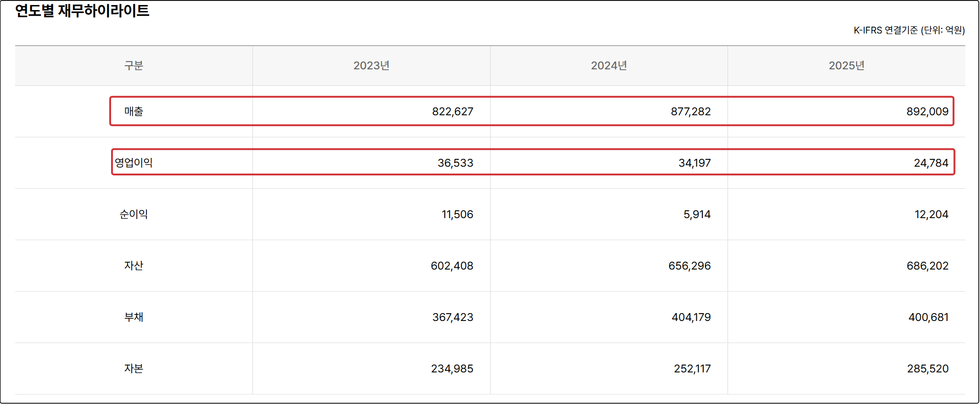Click the 순이익 row label
980x405 pixels.
134,214
